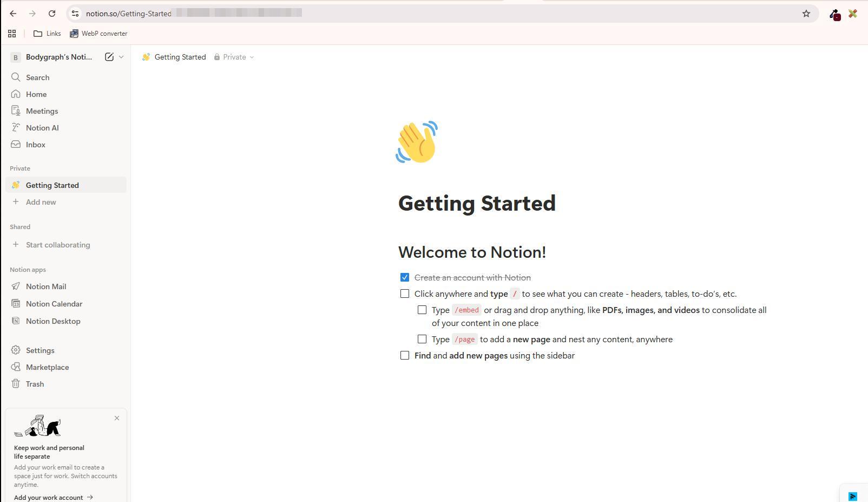The image size is (868, 502).
Task: Open the Notion AI icon
Action: click(16, 128)
